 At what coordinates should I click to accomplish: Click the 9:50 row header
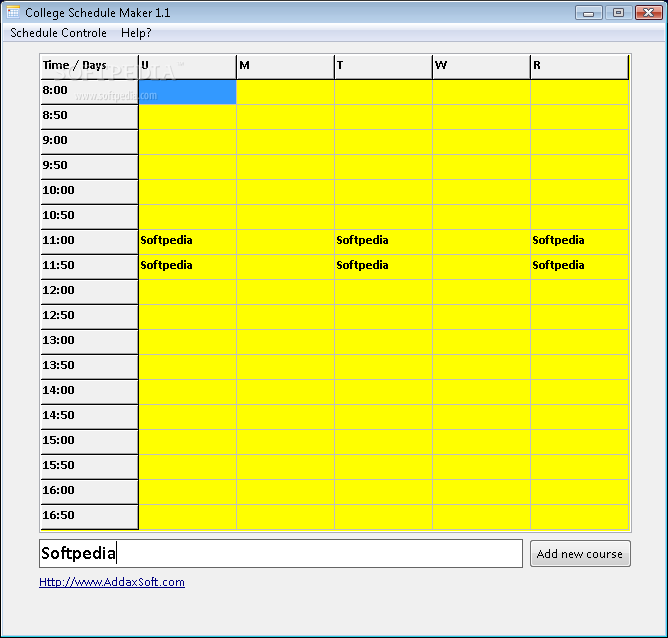pos(89,167)
